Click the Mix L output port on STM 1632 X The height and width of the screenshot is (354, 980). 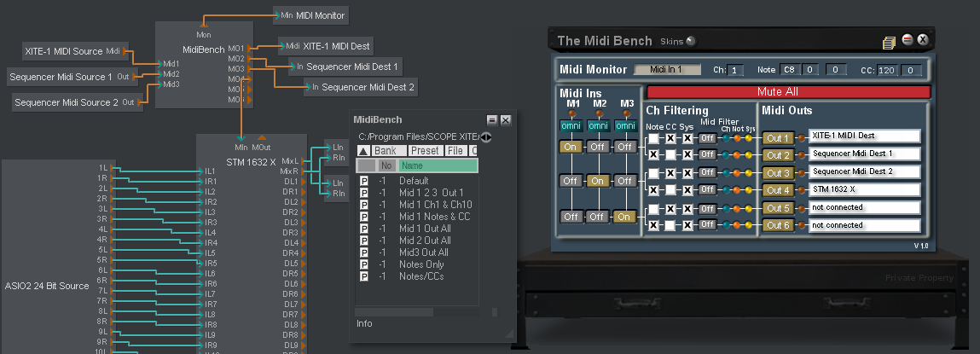(x=304, y=160)
